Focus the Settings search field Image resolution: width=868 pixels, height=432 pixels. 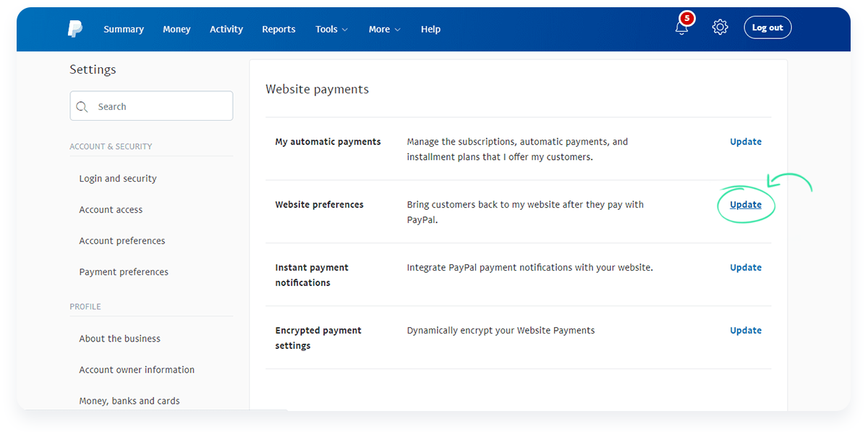click(x=151, y=106)
